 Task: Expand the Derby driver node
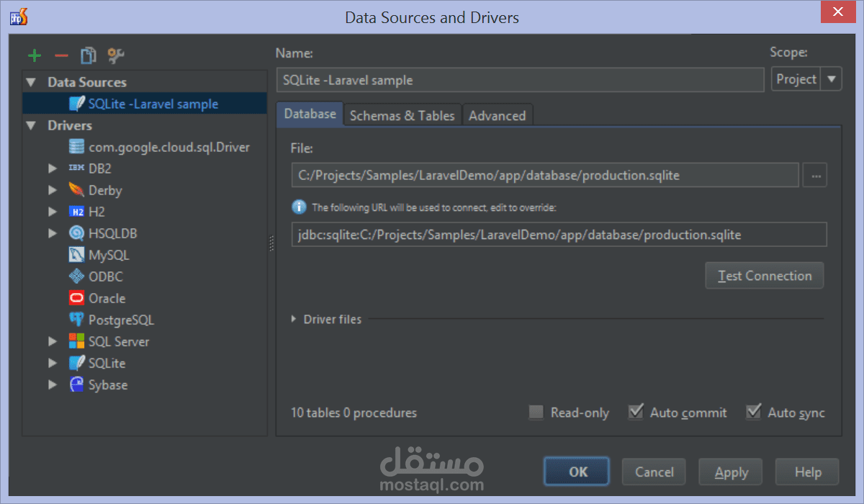[x=53, y=190]
